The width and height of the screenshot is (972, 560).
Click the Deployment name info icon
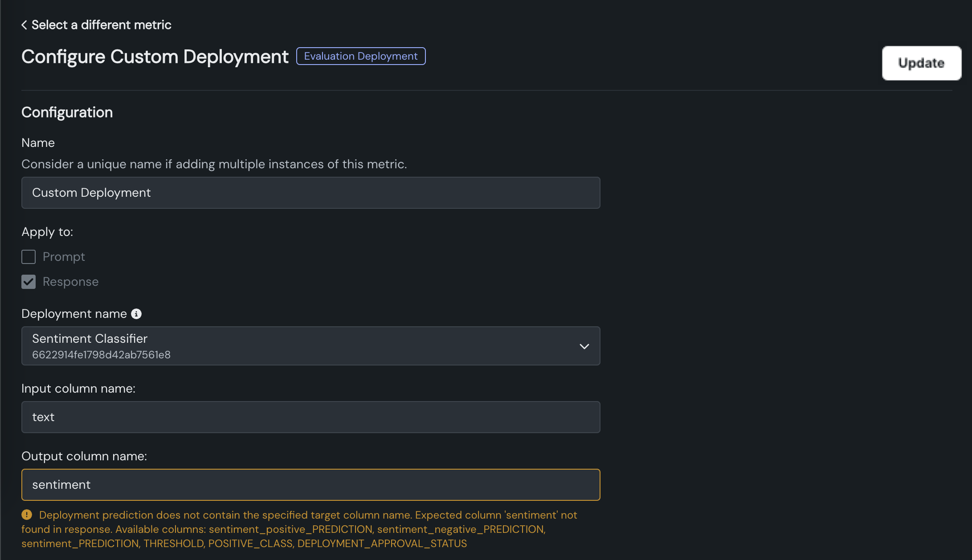coord(136,314)
